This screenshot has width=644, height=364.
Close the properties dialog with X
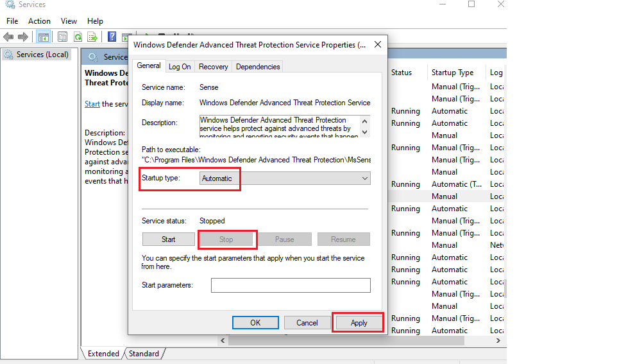[x=378, y=44]
